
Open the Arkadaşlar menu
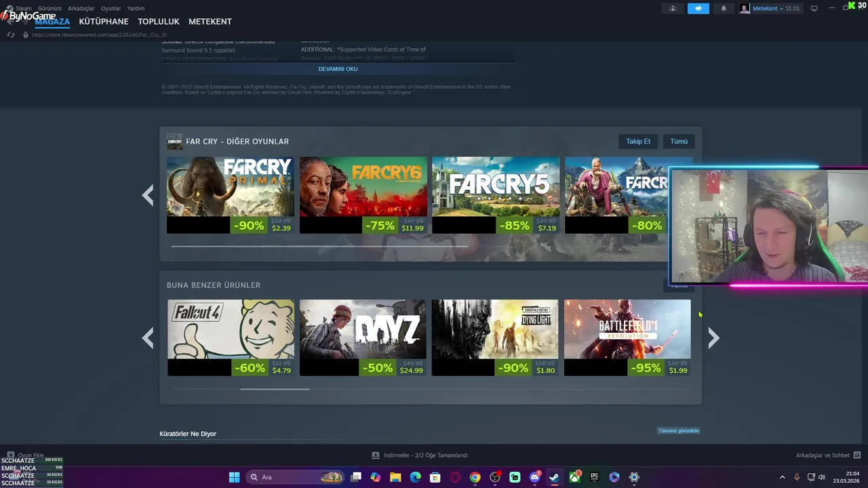point(81,8)
